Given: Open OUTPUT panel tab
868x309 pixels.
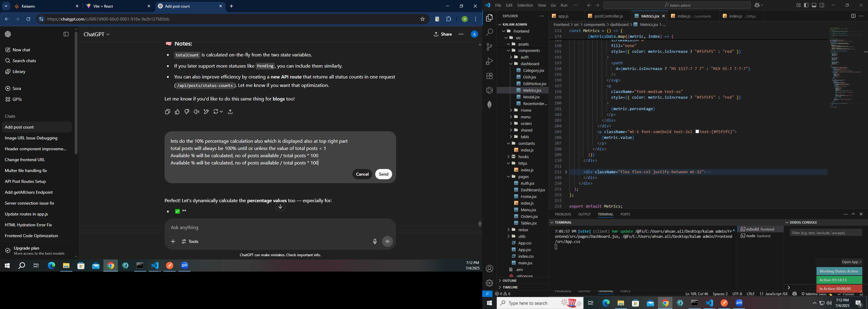Looking at the screenshot, I should pyautogui.click(x=584, y=215).
